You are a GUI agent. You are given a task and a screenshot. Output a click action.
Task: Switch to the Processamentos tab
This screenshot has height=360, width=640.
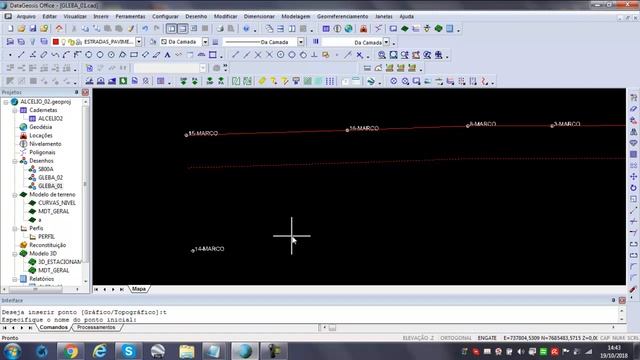(x=96, y=327)
